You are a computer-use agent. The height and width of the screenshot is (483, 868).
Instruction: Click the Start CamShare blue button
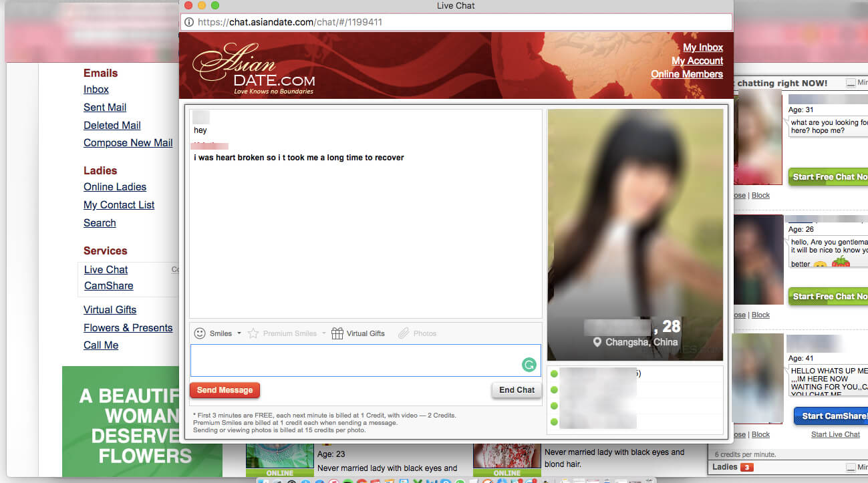831,416
